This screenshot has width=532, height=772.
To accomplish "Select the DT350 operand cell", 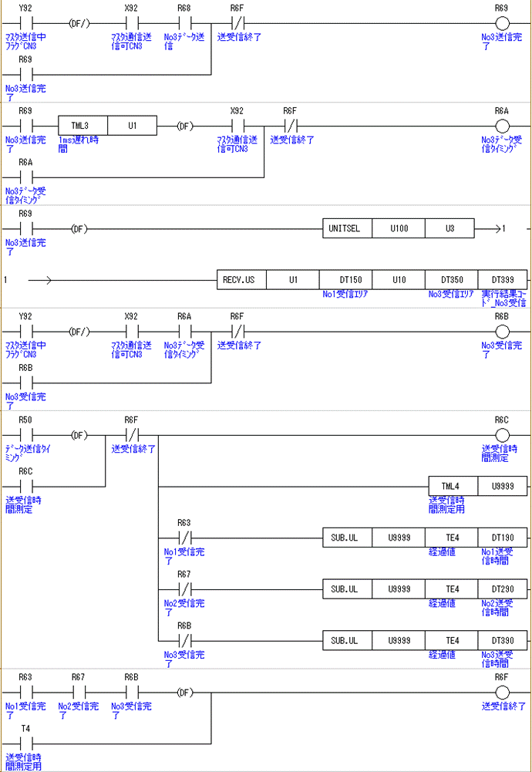I will tap(451, 279).
